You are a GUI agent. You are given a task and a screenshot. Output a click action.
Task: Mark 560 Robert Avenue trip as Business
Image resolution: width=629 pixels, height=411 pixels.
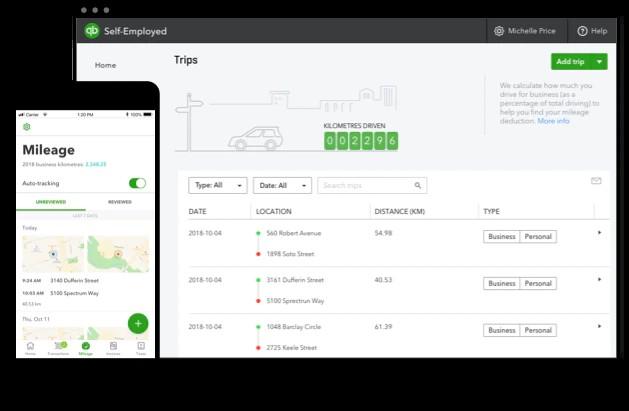[x=501, y=237]
